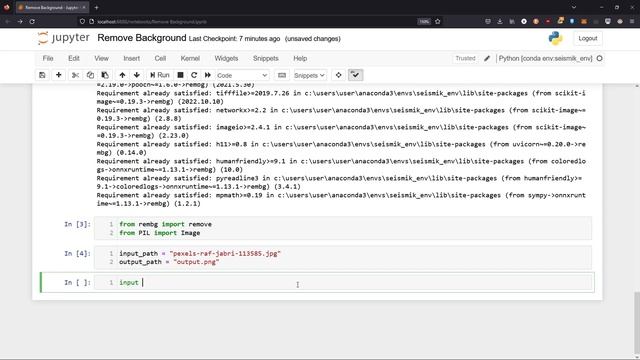Click the kernel idle status circle
The height and width of the screenshot is (360, 640).
point(599,58)
